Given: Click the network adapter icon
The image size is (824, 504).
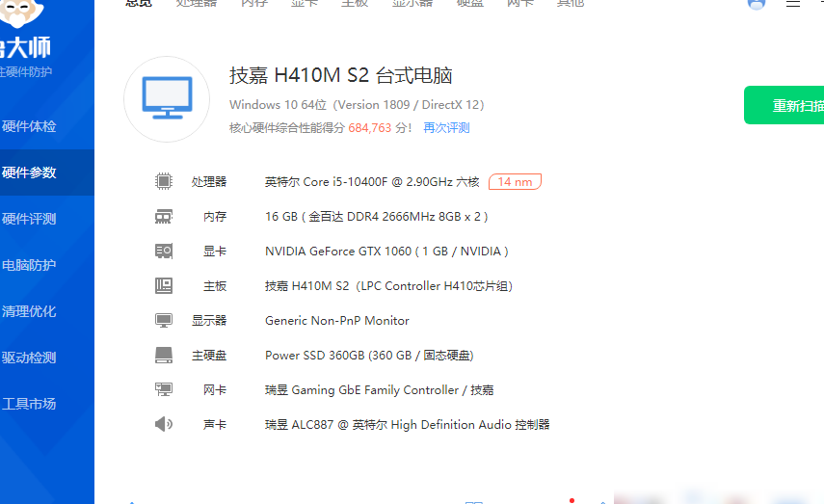Looking at the screenshot, I should point(164,389).
